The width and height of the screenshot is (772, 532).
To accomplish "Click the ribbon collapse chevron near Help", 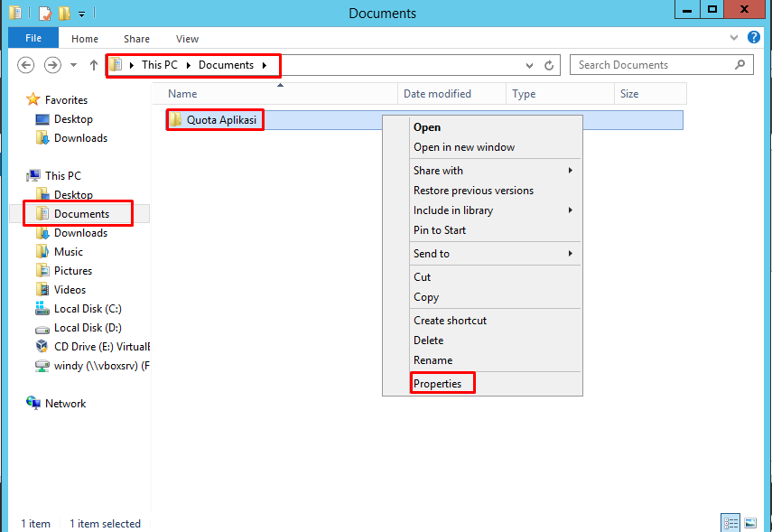I will click(x=734, y=38).
